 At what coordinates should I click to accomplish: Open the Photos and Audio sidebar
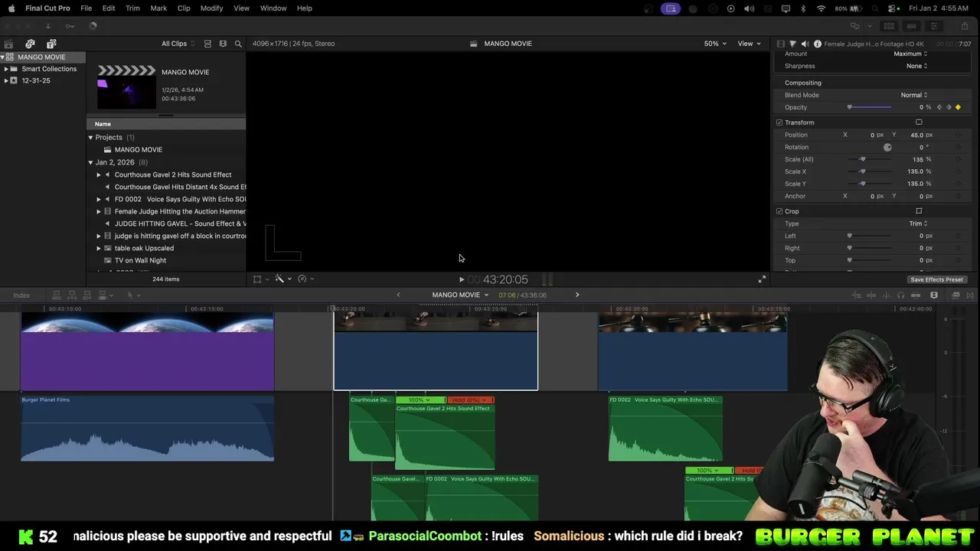[x=30, y=44]
